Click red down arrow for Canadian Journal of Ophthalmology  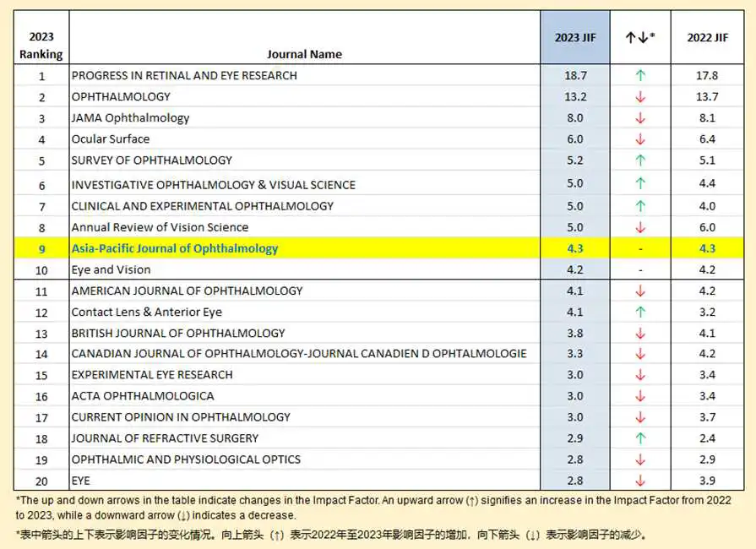click(640, 354)
